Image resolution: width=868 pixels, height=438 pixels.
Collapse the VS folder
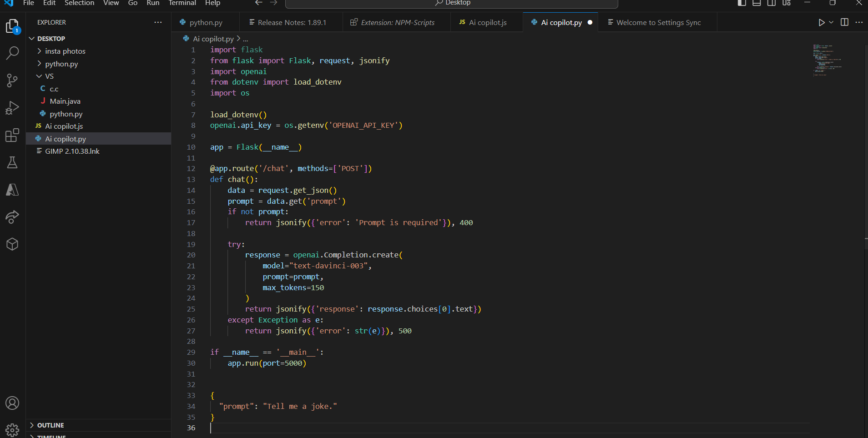pos(49,76)
